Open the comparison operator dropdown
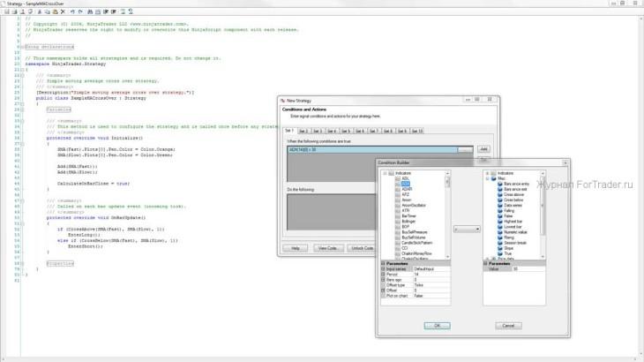Screen dimensions: 644x362 tap(467, 229)
